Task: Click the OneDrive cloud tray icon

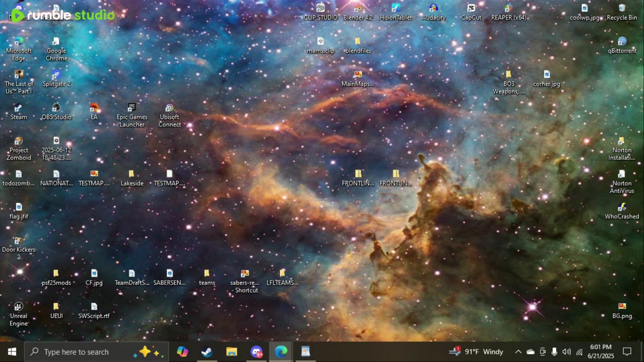Action: tap(530, 351)
